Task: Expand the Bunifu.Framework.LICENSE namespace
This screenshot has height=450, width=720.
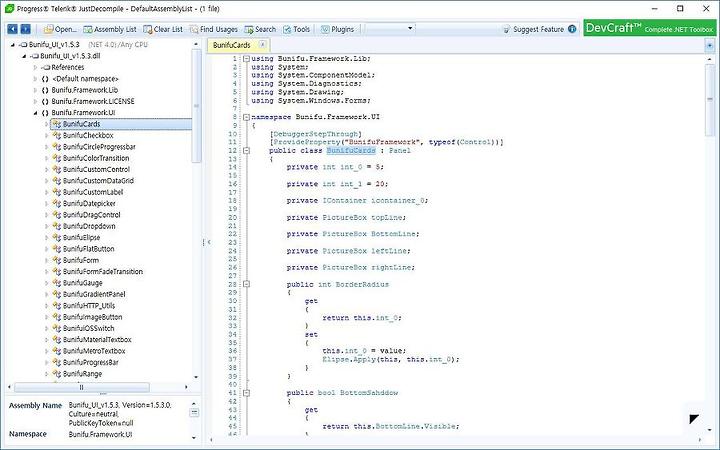Action: point(35,101)
